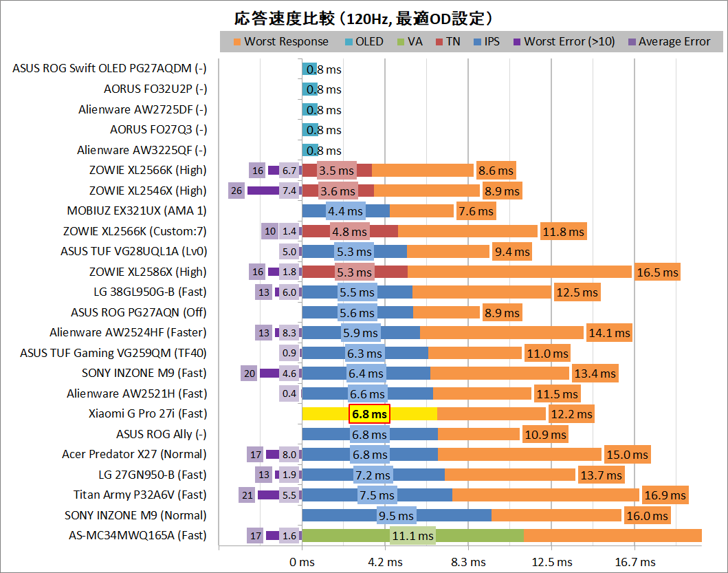Select label ZOWIE XL2546X (High)
Image resolution: width=728 pixels, height=573 pixels.
pyautogui.click(x=148, y=191)
